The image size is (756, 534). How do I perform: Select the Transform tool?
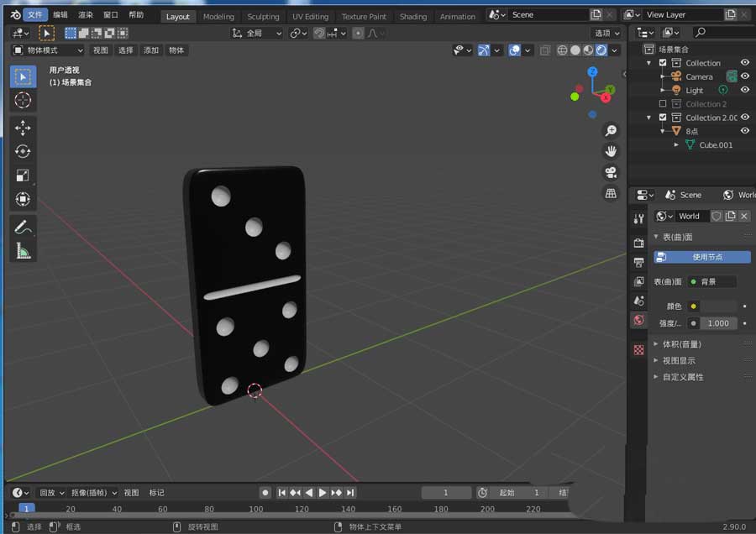pyautogui.click(x=23, y=198)
